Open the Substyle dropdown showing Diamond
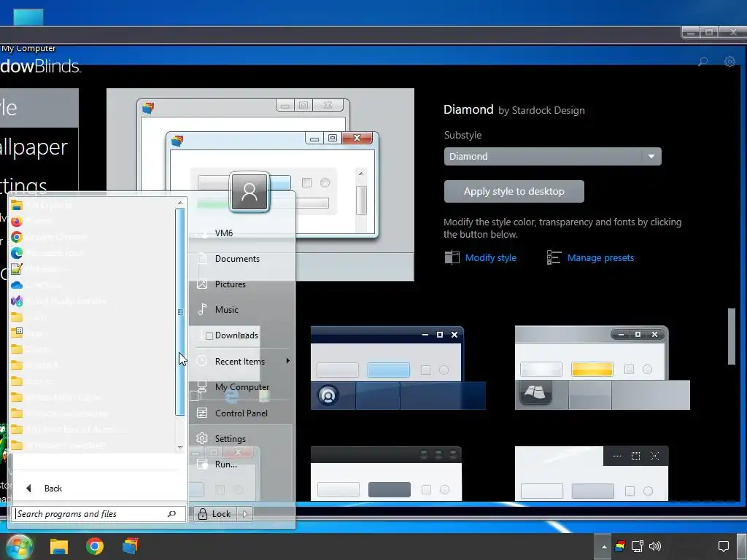Screen dimensions: 747x560 (x=553, y=156)
